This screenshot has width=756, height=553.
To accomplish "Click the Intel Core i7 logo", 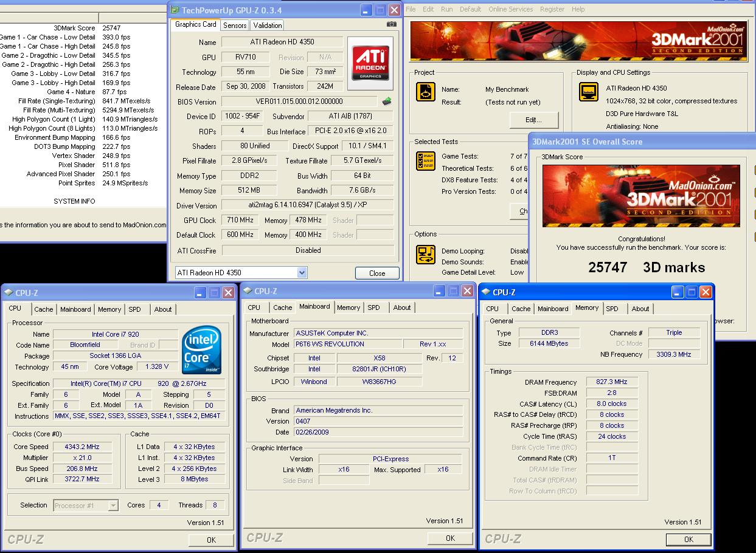I will point(203,350).
